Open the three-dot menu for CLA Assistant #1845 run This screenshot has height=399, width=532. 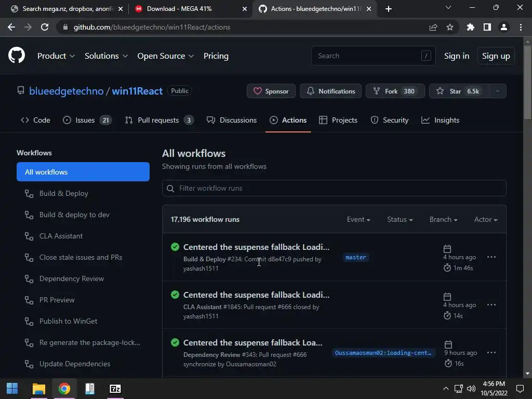click(491, 304)
